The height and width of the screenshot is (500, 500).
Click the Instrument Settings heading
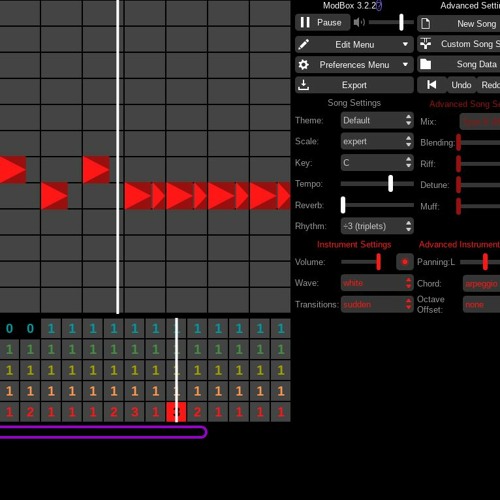click(x=354, y=245)
